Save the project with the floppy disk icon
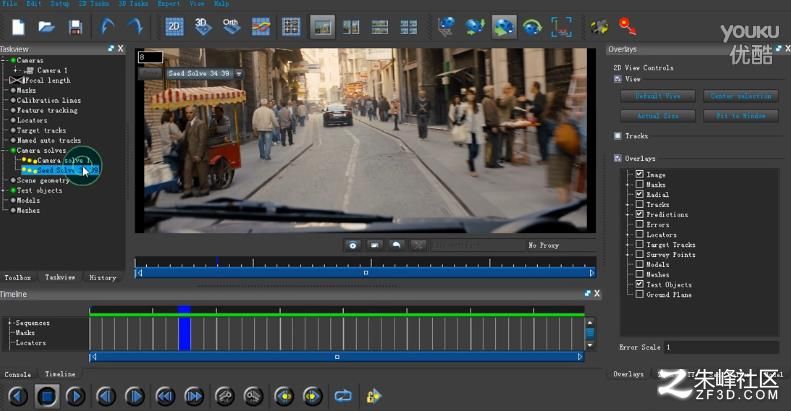Viewport: 791px width, 411px height. tap(76, 27)
